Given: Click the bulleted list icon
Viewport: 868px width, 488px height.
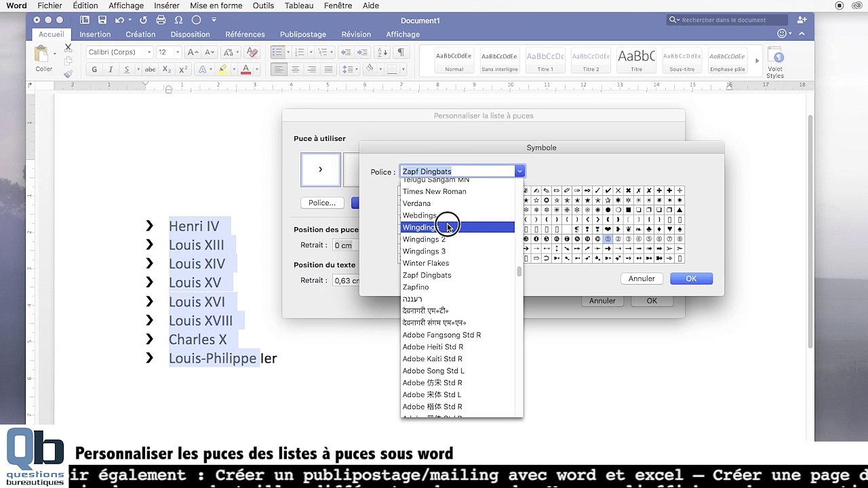Looking at the screenshot, I should [278, 52].
